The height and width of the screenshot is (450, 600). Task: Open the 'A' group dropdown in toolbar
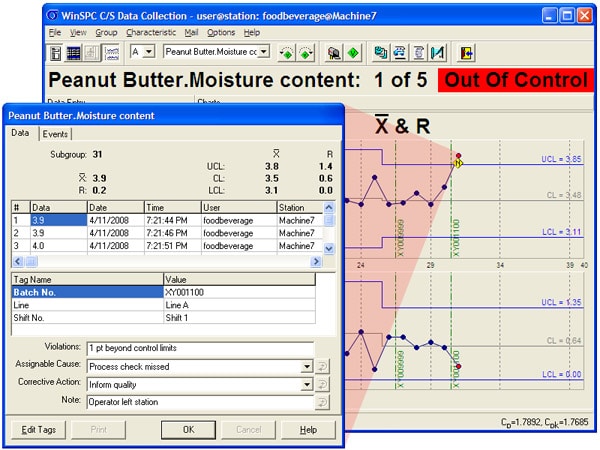click(x=148, y=51)
